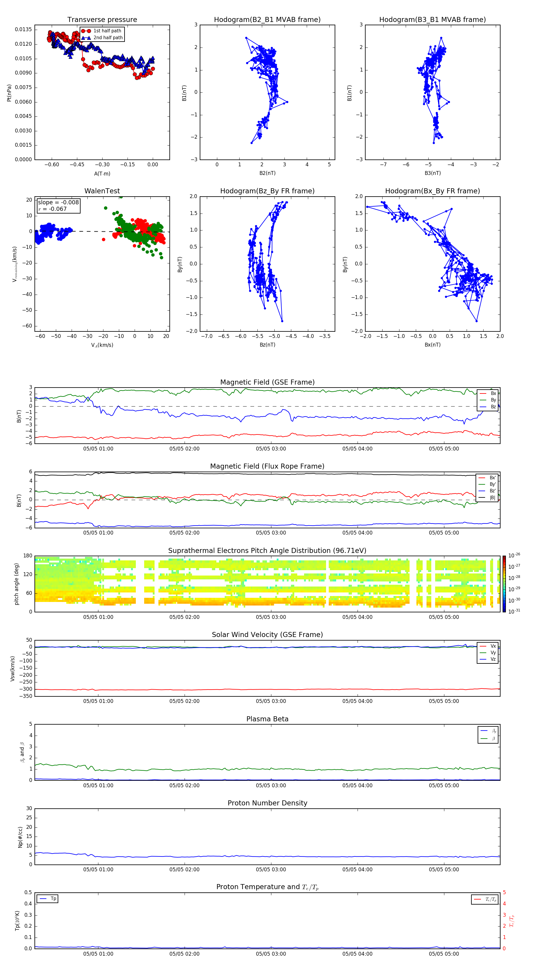Viewport: 535px width, 980px height.
Task: Click the Te/Tp legend entry in Proton Temperature plot
Action: pyautogui.click(x=485, y=899)
